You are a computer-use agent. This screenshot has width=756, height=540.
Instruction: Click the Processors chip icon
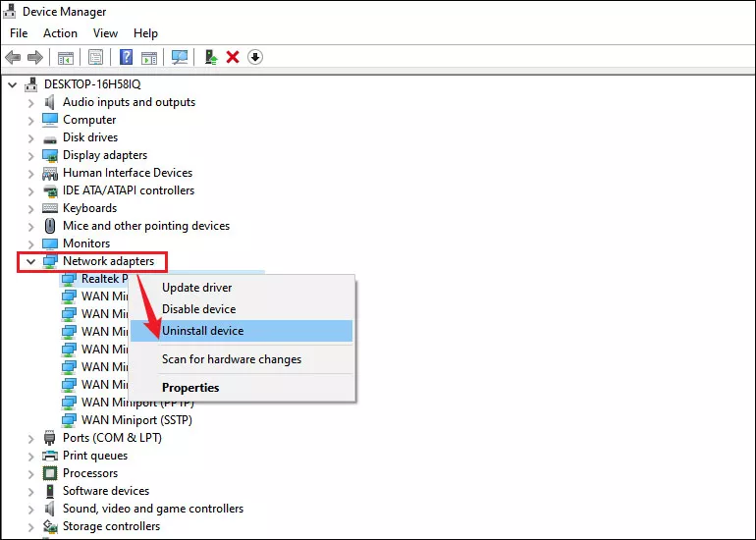click(x=50, y=473)
